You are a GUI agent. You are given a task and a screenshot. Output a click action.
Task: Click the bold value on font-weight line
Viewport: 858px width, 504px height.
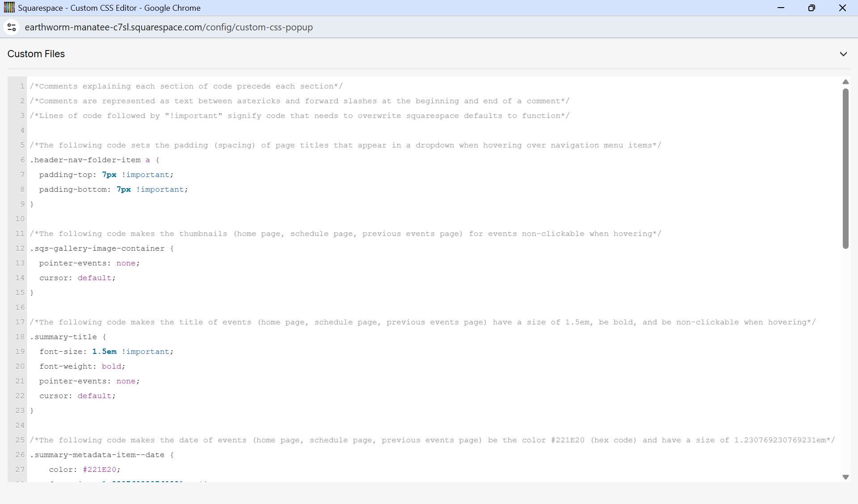111,366
